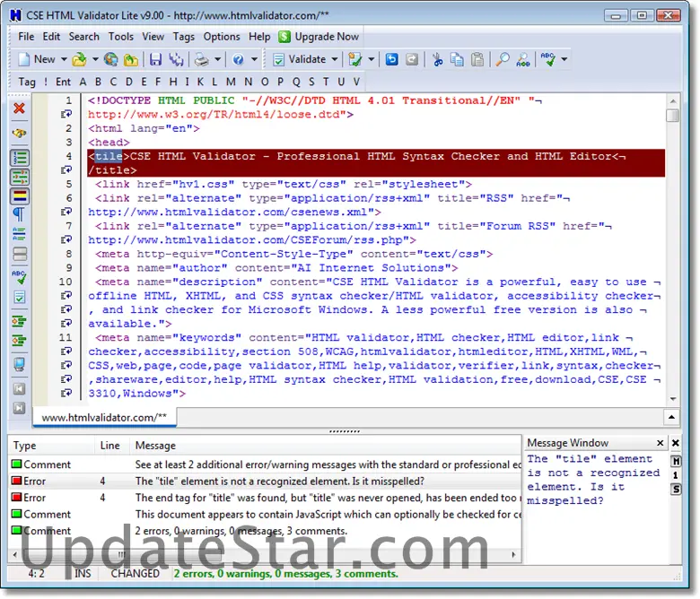Expand the Validate dropdown arrow
This screenshot has width=700, height=599.
coord(335,59)
